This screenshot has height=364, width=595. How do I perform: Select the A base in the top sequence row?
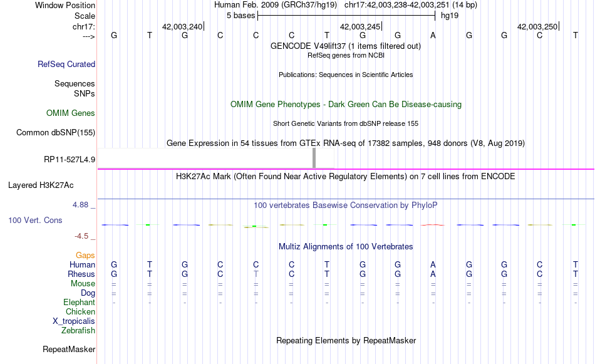pyautogui.click(x=433, y=35)
